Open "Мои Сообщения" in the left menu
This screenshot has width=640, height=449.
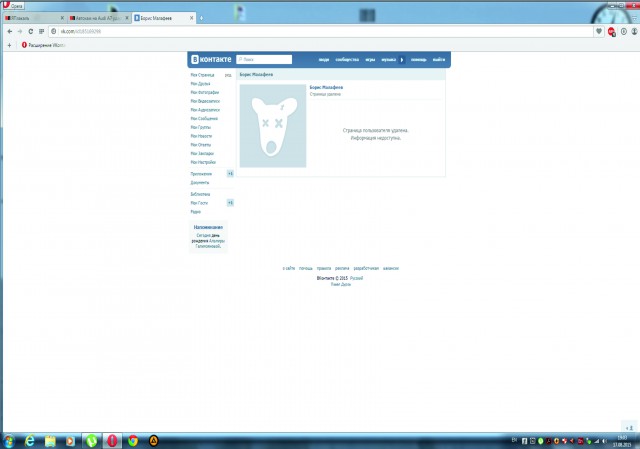point(204,119)
